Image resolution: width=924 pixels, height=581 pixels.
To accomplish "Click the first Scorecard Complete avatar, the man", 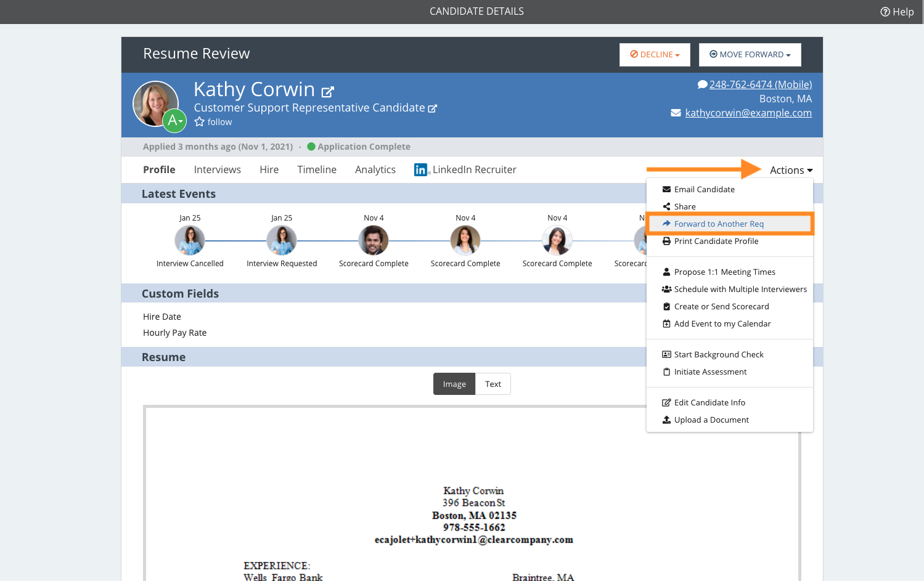I will click(374, 240).
